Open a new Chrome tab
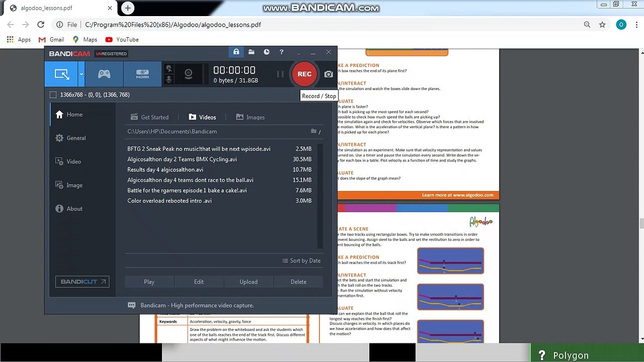Viewport: 644px width, 362px height. (x=128, y=8)
